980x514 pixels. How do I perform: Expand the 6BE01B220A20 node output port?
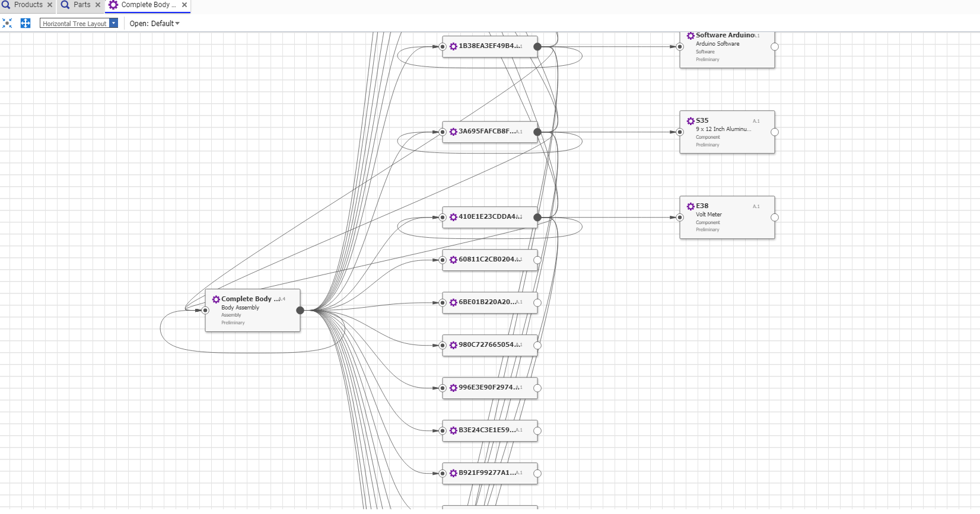(537, 302)
